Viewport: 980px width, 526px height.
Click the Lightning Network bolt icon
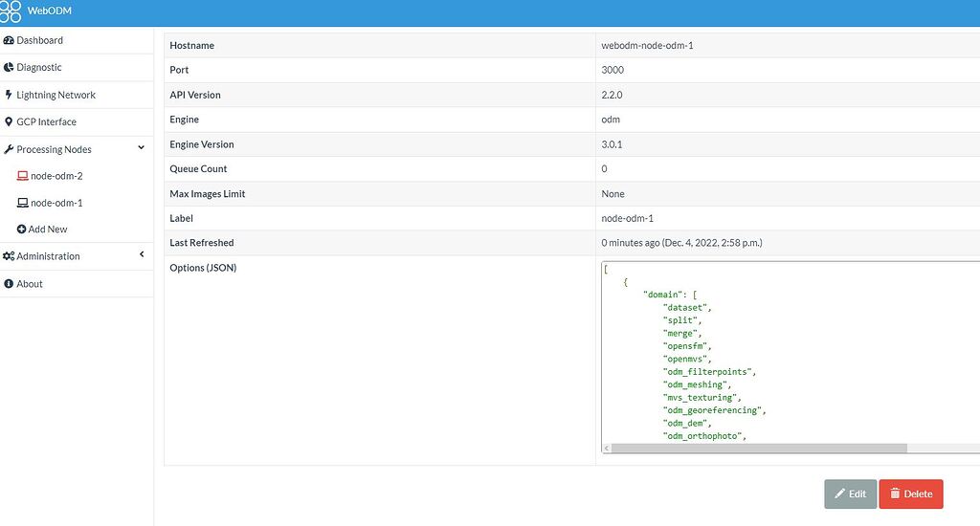tap(9, 95)
